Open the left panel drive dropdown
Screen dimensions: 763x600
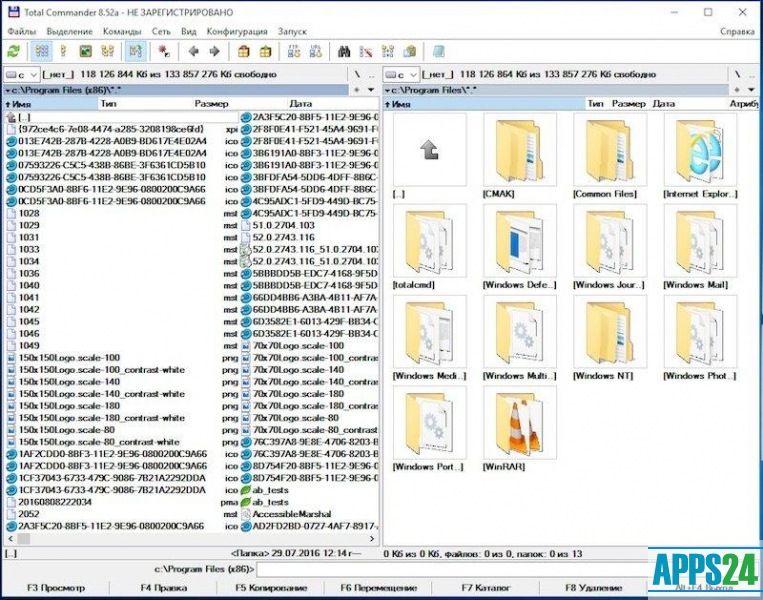(x=21, y=75)
